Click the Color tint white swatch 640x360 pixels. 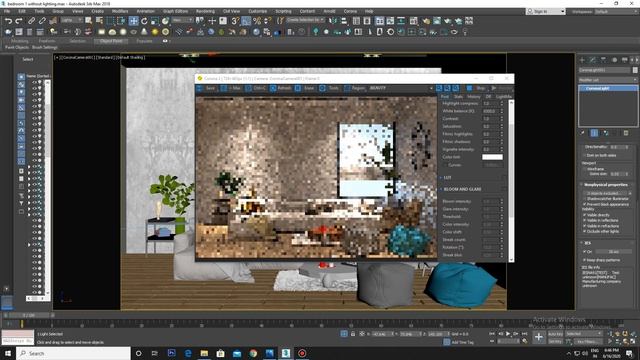pos(492,157)
